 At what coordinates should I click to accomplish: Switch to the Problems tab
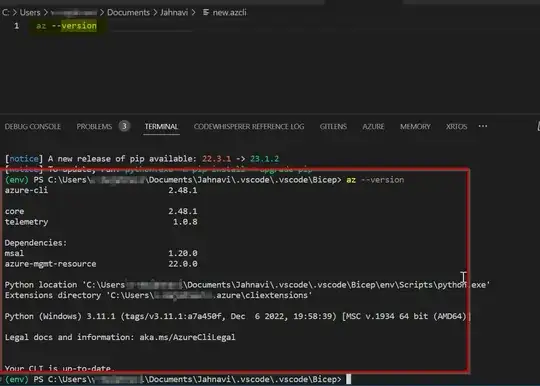(94, 127)
